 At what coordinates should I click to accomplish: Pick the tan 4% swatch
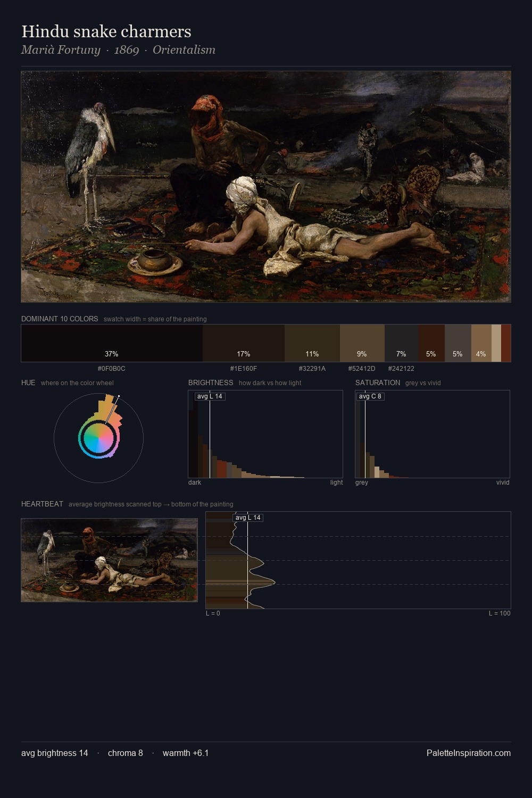coord(481,343)
